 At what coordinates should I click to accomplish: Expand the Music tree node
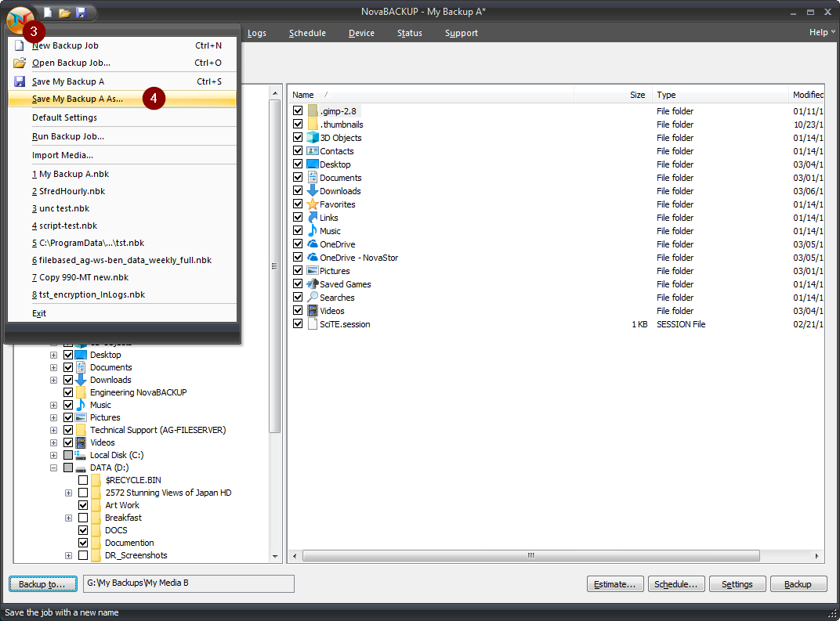click(53, 406)
